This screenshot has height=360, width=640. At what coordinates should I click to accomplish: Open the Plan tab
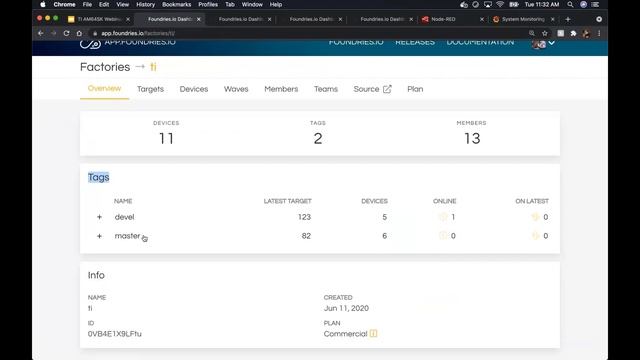[x=415, y=89]
